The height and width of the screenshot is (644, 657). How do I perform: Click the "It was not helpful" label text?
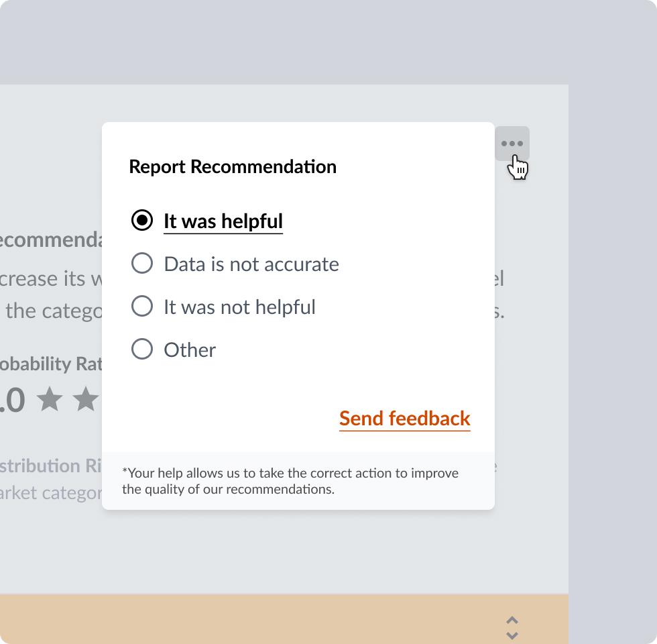coord(239,307)
